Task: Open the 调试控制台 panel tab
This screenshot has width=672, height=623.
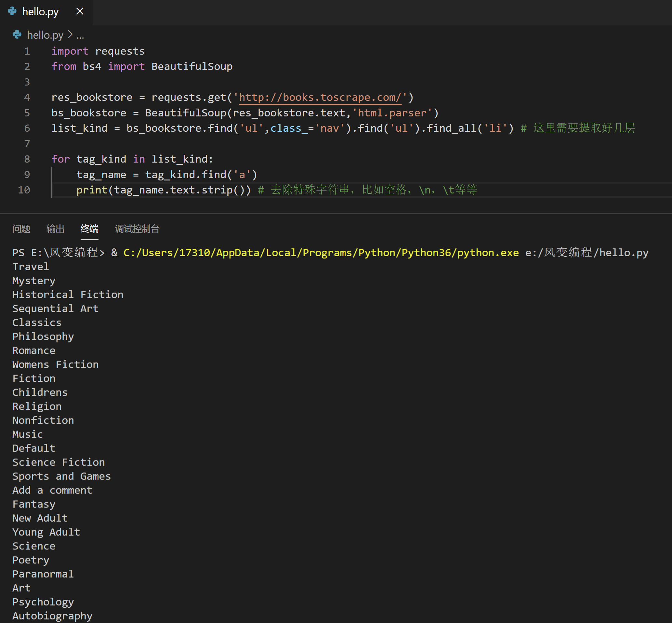Action: (137, 229)
